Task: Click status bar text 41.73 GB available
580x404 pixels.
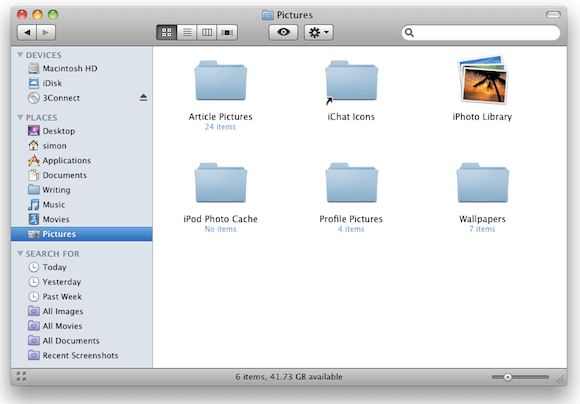Action: pyautogui.click(x=306, y=377)
